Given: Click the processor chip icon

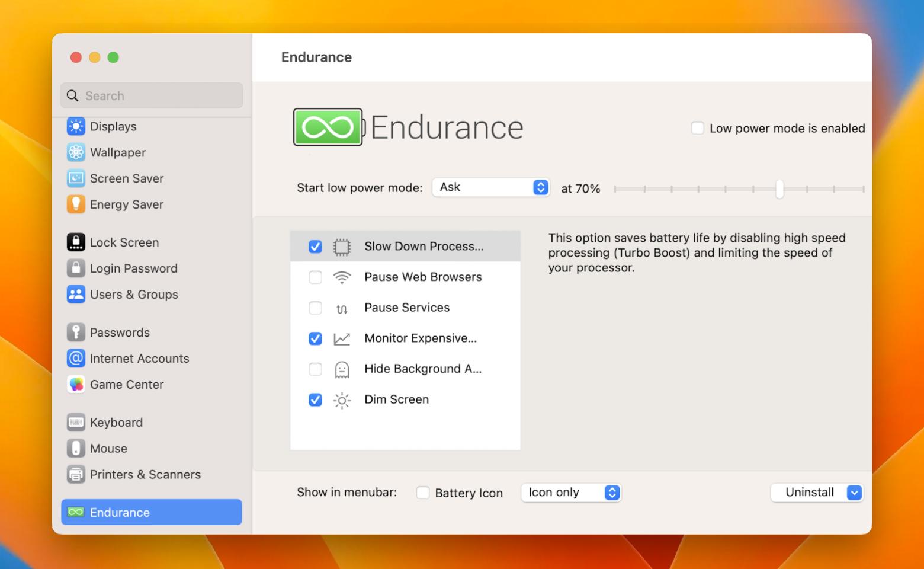Looking at the screenshot, I should tap(342, 247).
